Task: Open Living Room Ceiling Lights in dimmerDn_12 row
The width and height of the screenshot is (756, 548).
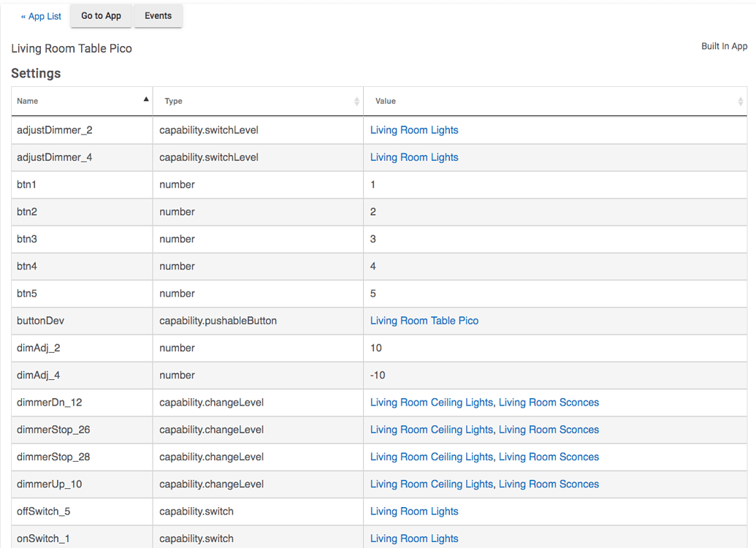Action: point(431,403)
